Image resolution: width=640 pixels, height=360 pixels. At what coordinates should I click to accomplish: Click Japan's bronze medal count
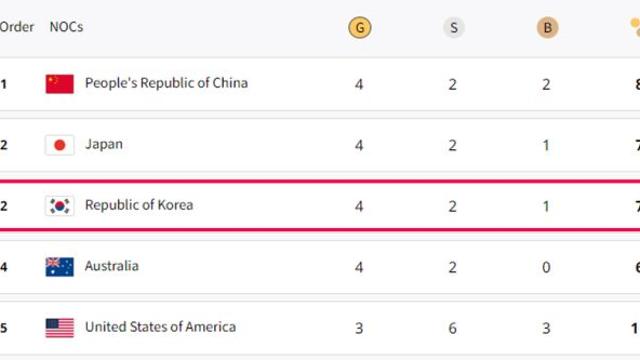546,145
